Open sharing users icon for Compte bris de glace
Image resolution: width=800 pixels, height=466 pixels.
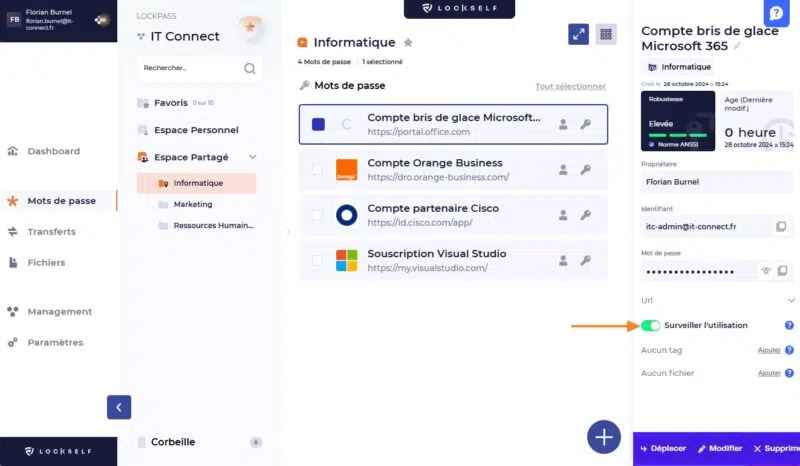(x=563, y=124)
